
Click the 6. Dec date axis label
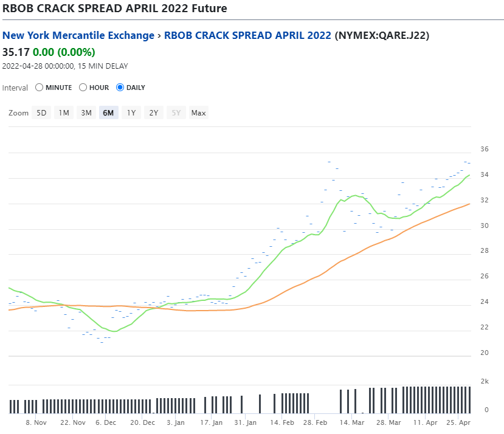106,422
